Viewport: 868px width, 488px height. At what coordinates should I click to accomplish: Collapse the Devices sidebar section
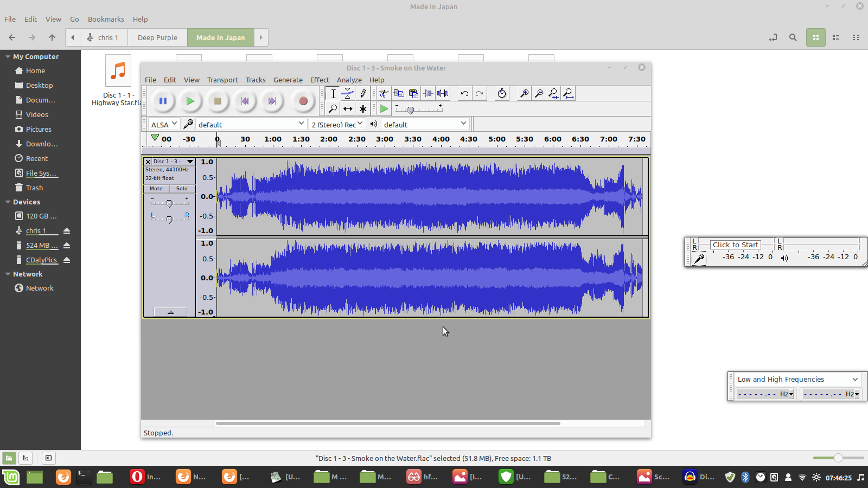click(8, 202)
